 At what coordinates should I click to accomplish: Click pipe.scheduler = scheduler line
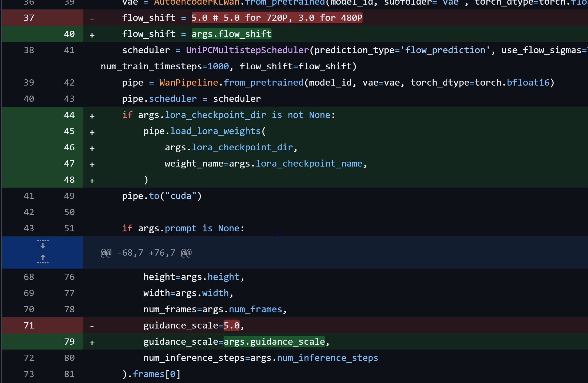coord(191,99)
